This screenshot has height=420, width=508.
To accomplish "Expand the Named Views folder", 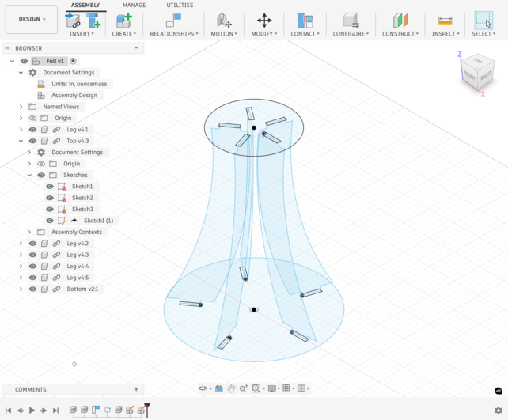I will (21, 107).
